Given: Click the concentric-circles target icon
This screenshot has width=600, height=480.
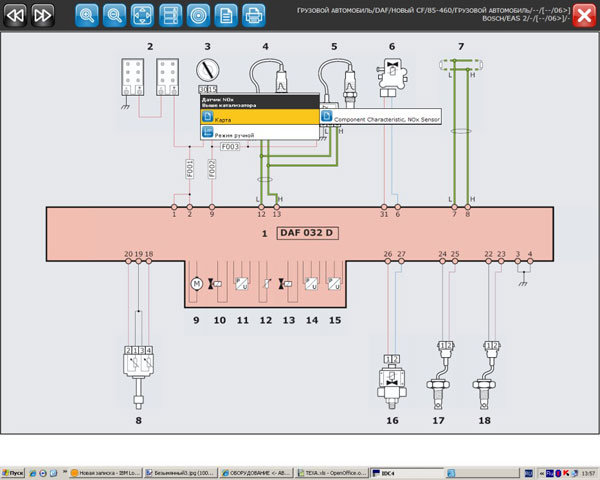Looking at the screenshot, I should click(198, 15).
